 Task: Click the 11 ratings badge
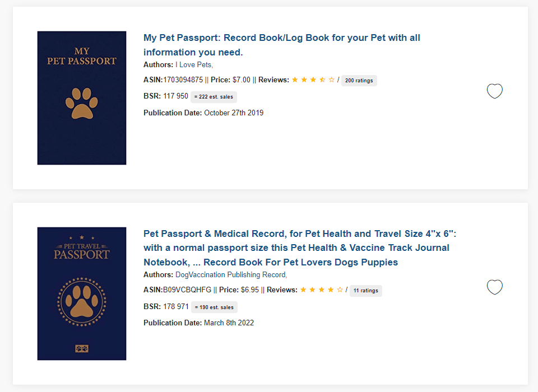pos(366,291)
